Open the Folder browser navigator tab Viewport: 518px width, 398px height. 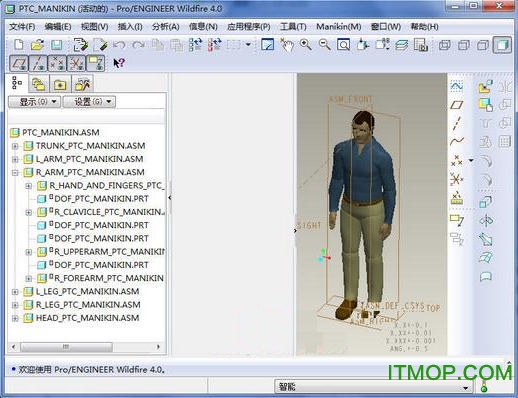[39, 84]
